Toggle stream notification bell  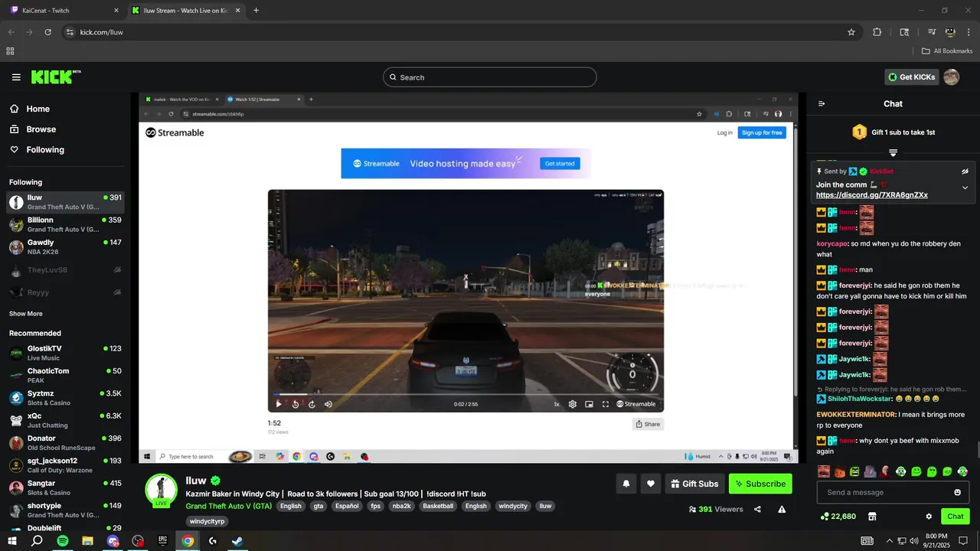click(626, 484)
